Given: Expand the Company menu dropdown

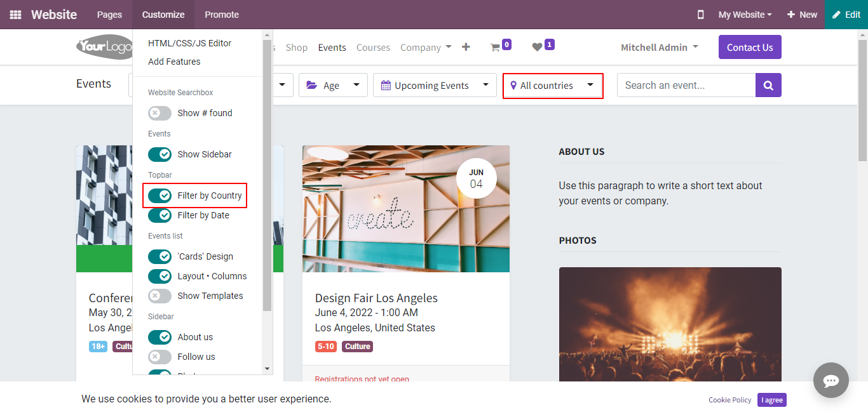Looking at the screenshot, I should coord(426,48).
